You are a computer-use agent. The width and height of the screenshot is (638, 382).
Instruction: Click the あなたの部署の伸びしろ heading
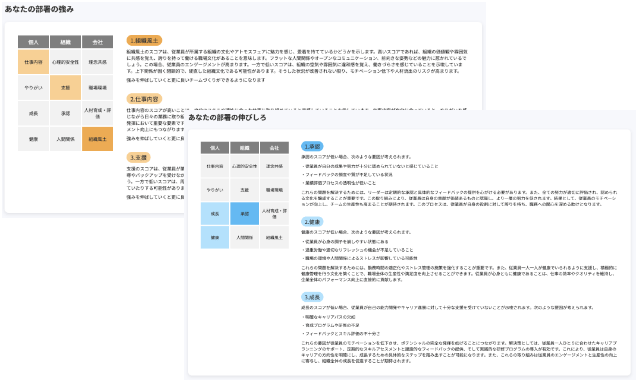227,118
